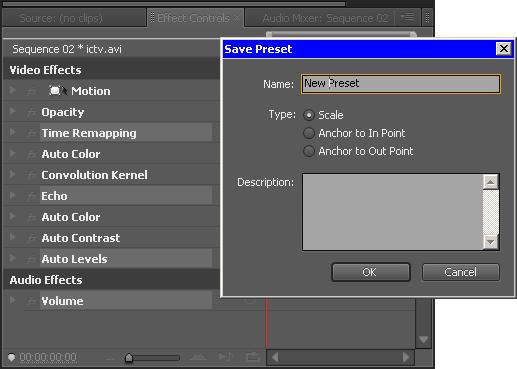
Task: Click the zoom out mountain icon
Action: coord(110,358)
